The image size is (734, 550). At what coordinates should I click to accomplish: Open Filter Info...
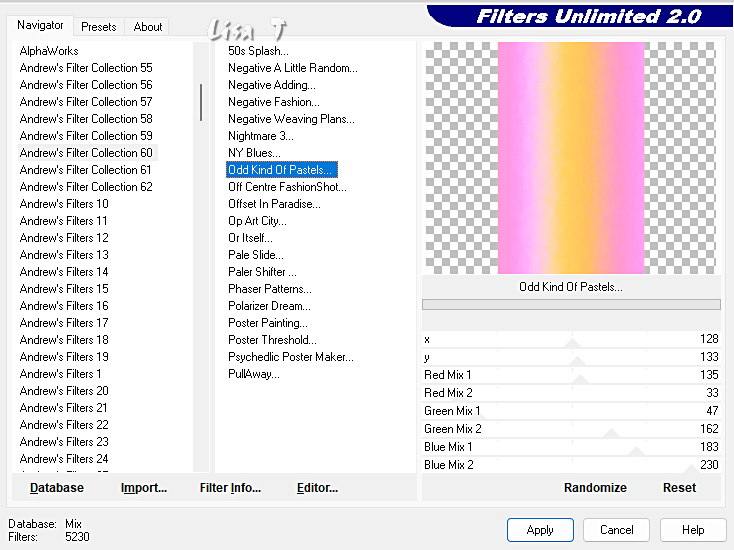coord(230,488)
